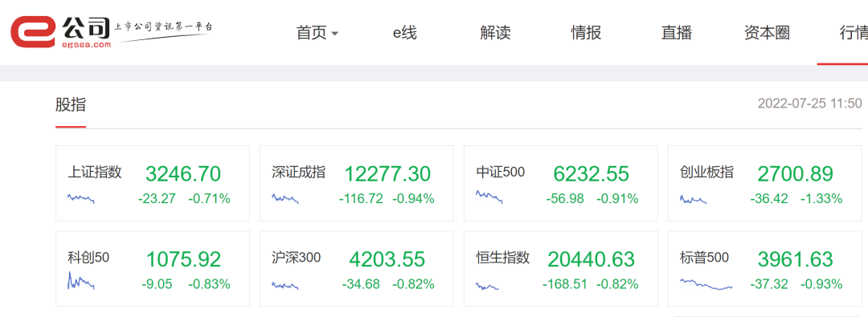The image size is (868, 317).
Task: Click the -0.83% percentage change
Action: pos(209,284)
